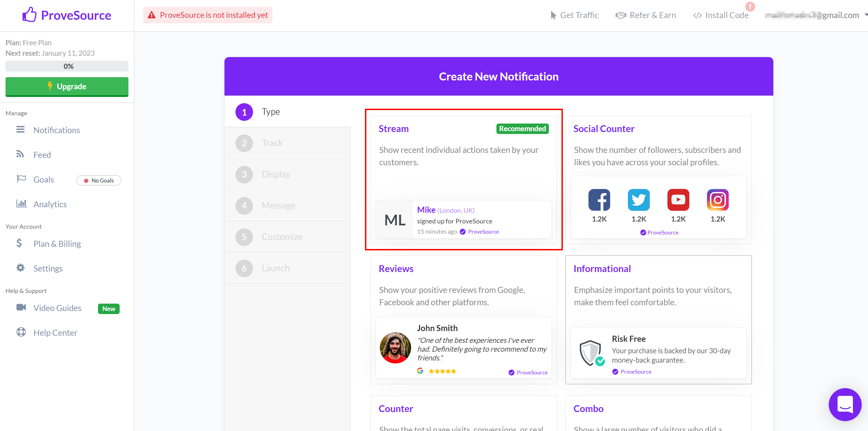Open Goals in the sidebar
868x431 pixels.
[43, 179]
